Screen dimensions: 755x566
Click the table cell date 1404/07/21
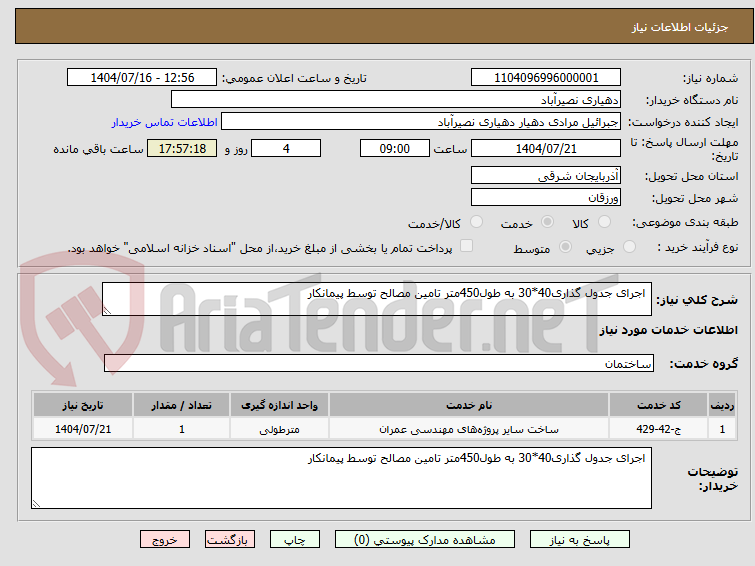[x=83, y=429]
